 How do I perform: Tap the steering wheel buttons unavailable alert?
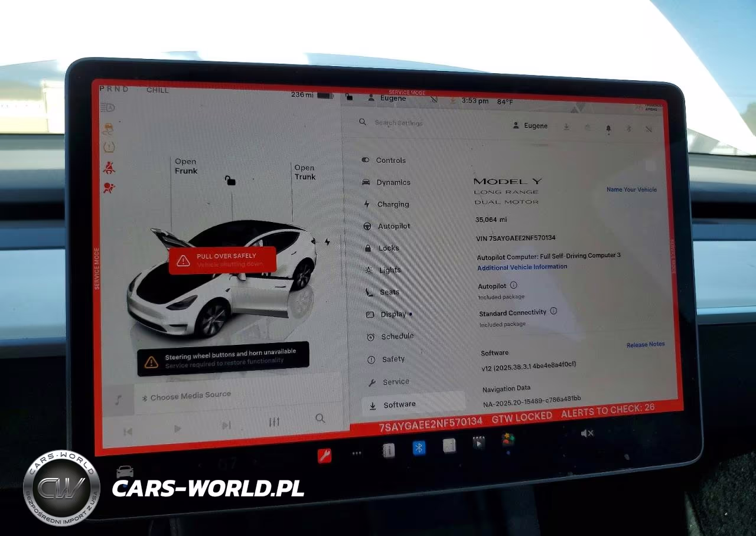coord(223,358)
